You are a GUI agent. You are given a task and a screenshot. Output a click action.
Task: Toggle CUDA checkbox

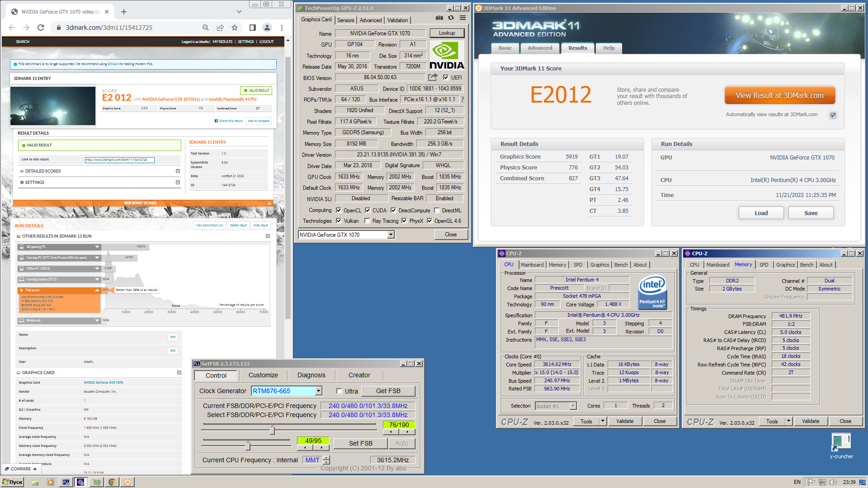[368, 210]
